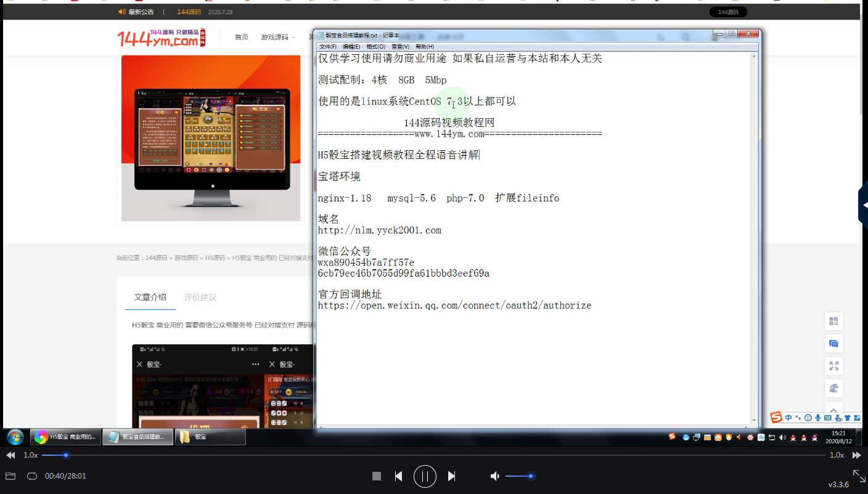Expand the player side panel arrow
The width and height of the screenshot is (868, 494).
pyautogui.click(x=863, y=205)
